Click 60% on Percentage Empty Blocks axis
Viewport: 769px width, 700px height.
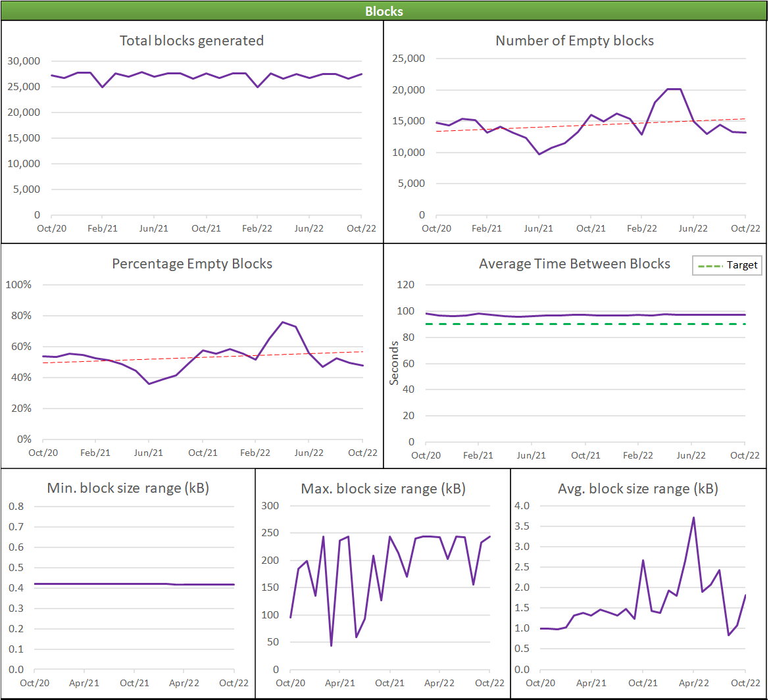pos(21,347)
